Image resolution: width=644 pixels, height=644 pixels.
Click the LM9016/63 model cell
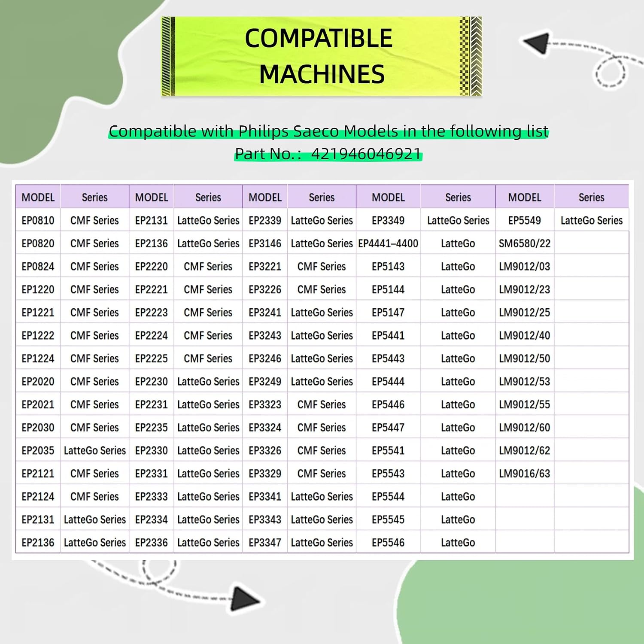pos(525,474)
